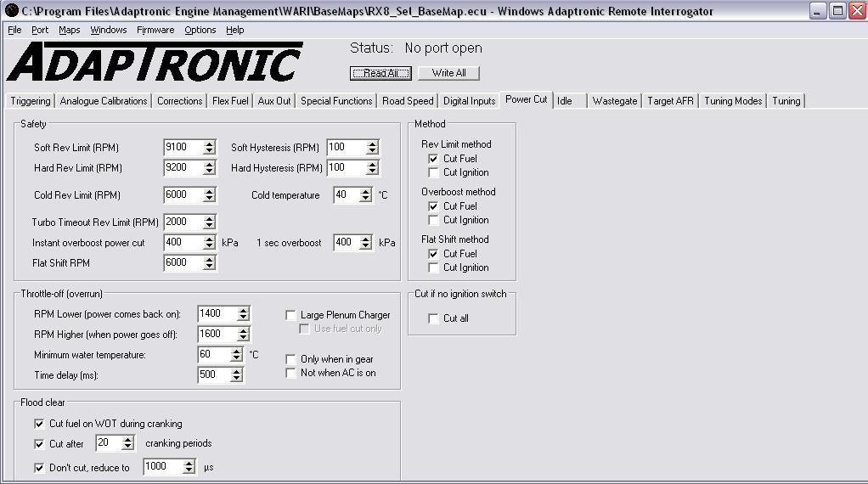This screenshot has height=484, width=868.
Task: Minimize the Adaptronic window
Action: (817, 10)
